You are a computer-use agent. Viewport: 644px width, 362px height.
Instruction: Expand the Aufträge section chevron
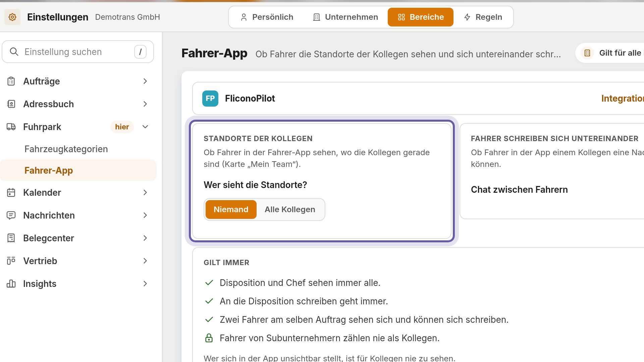(x=145, y=81)
